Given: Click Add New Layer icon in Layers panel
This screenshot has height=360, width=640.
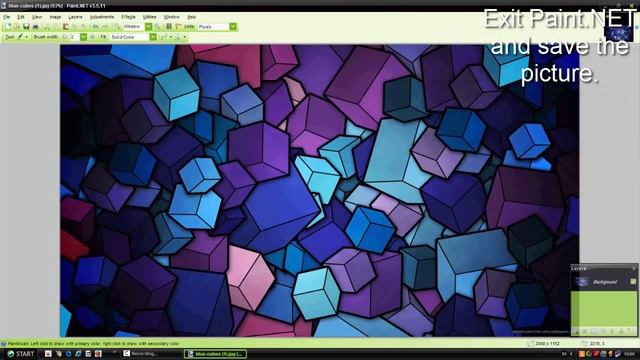Looking at the screenshot, I should 577,331.
